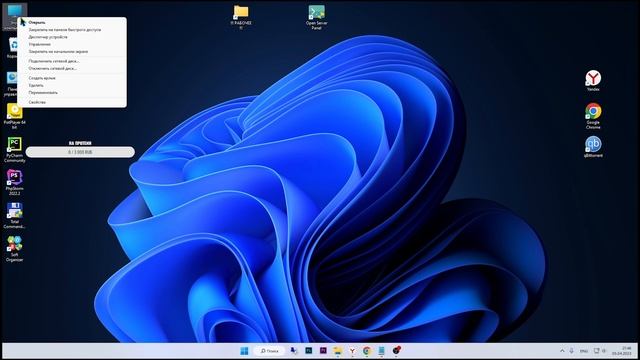Select the PotPlayer 64 bit desktop icon

14,116
